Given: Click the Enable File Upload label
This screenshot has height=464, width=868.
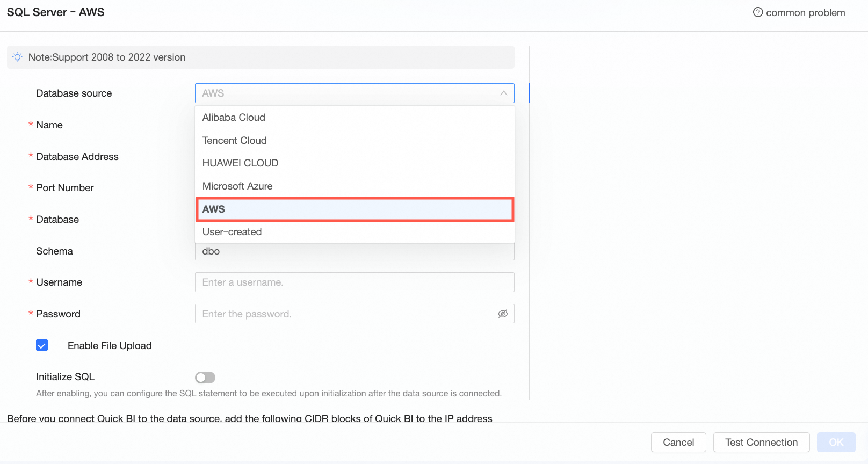Looking at the screenshot, I should [x=110, y=346].
